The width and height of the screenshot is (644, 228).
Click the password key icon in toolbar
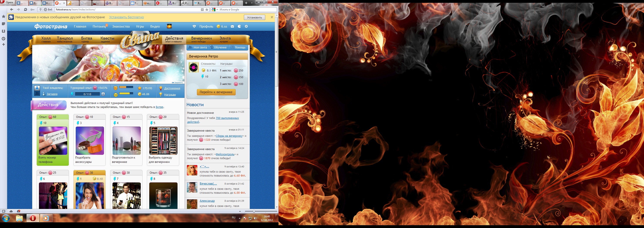click(32, 10)
